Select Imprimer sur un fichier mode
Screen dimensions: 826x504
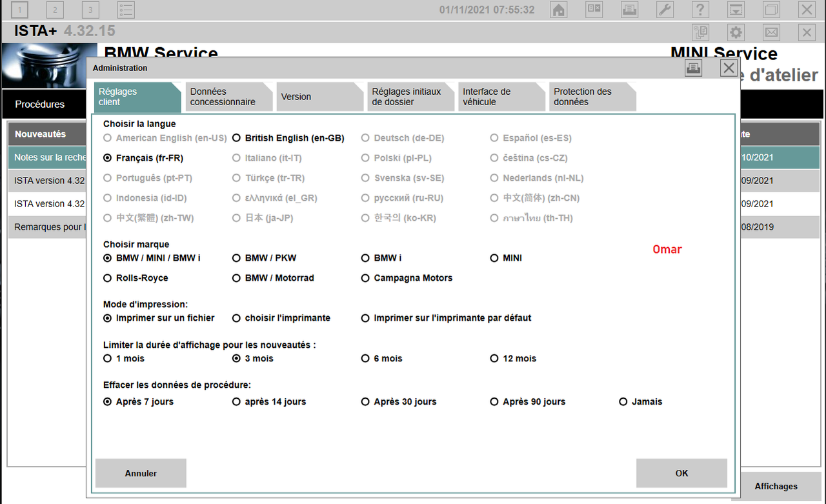point(159,318)
